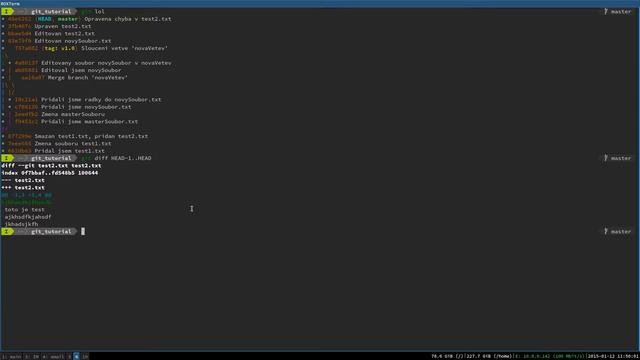This screenshot has height=360, width=640.
Task: Click the green insert-mode indicator on last prompt
Action: point(7,231)
